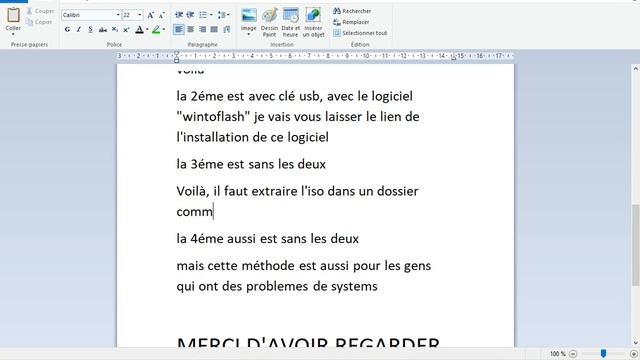The image size is (640, 360).
Task: Toggle superscript formatting
Action: tap(126, 29)
